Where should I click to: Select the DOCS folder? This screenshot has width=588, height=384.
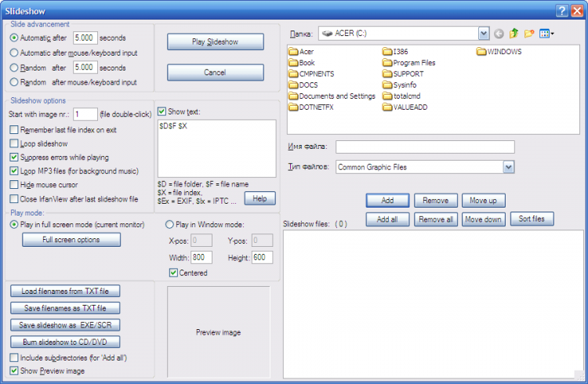pyautogui.click(x=303, y=85)
